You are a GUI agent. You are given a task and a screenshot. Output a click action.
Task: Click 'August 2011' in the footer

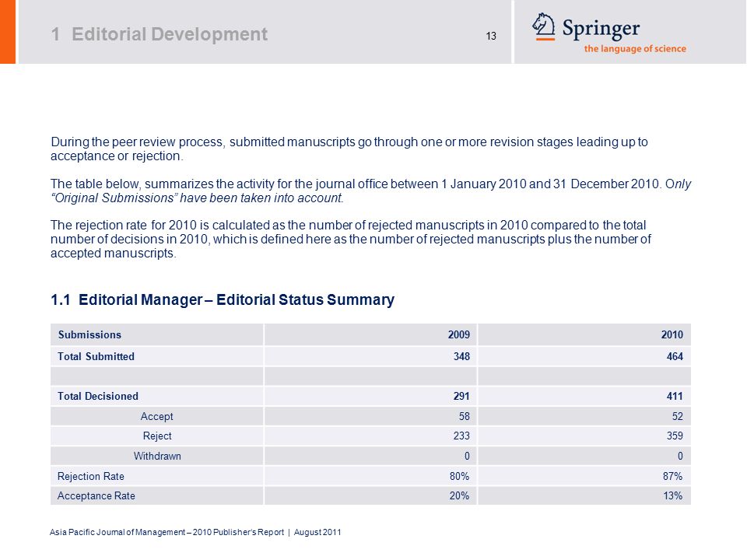[317, 532]
